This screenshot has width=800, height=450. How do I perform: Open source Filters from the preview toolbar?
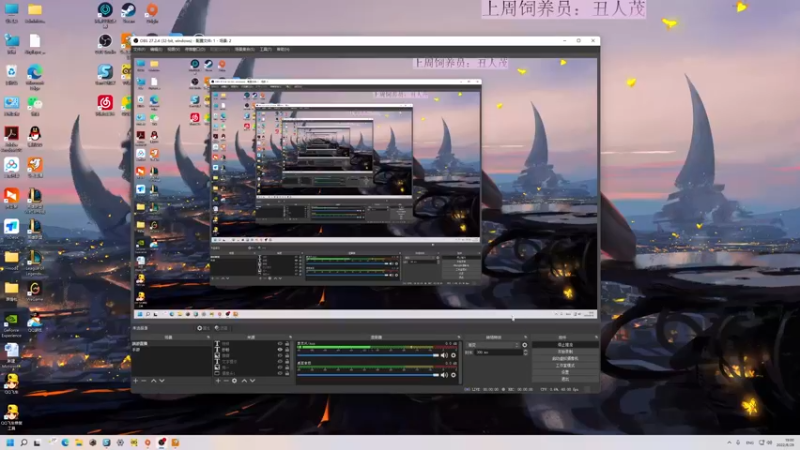tap(221, 328)
